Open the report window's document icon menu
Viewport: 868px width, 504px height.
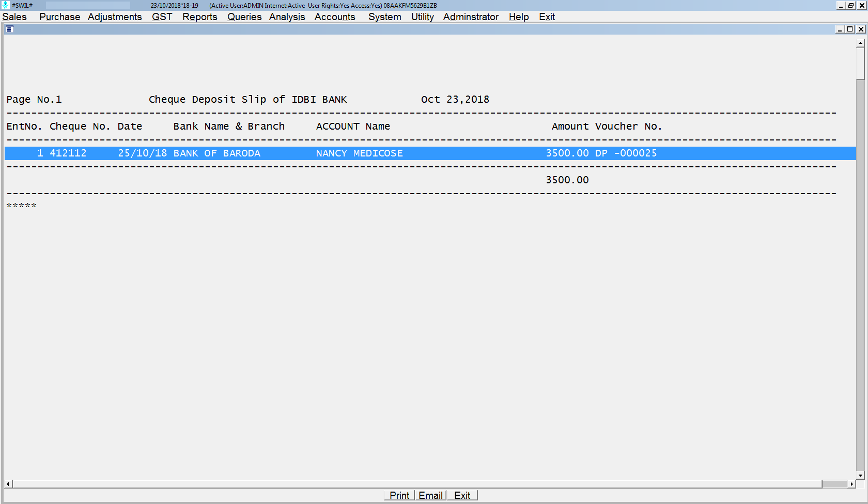click(x=9, y=29)
